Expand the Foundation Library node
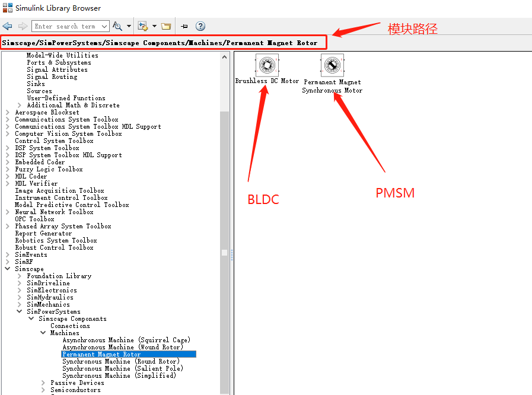 (x=20, y=276)
